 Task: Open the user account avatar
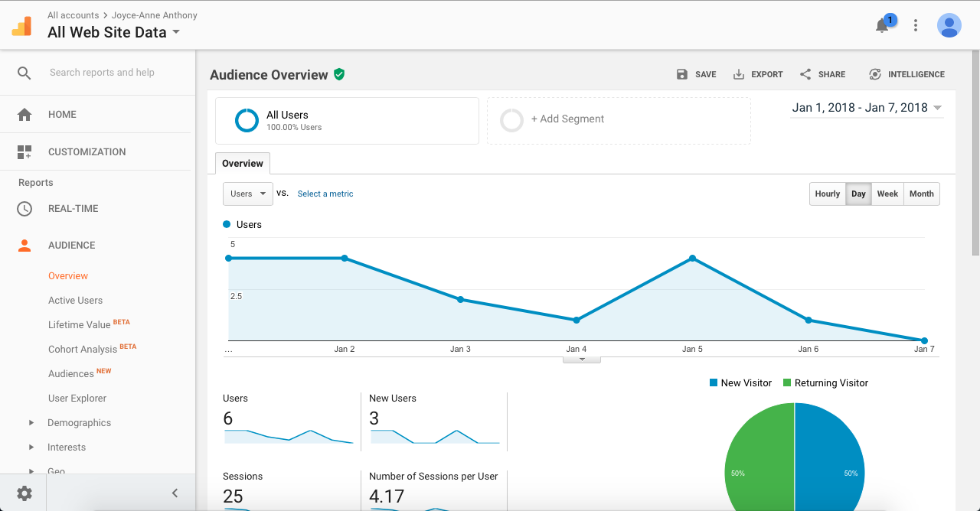[949, 25]
